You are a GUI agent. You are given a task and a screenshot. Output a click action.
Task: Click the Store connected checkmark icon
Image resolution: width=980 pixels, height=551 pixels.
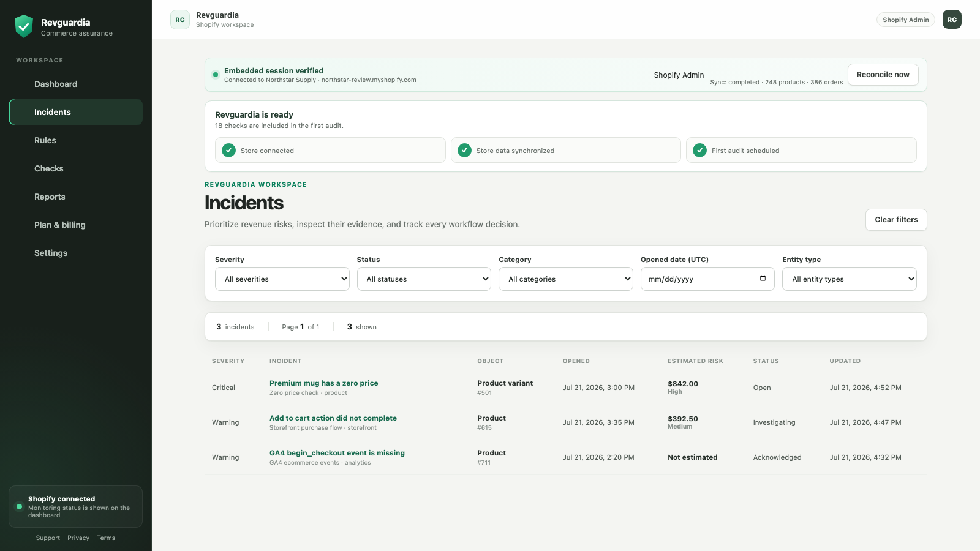(x=228, y=150)
